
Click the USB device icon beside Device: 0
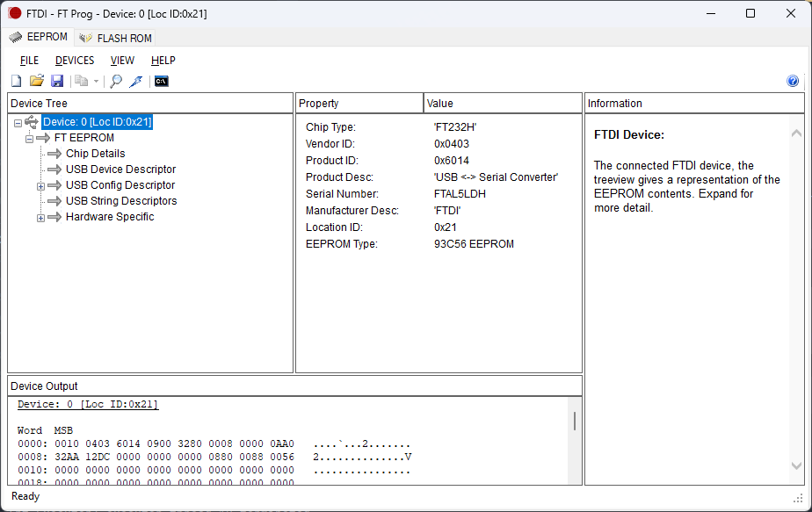tap(32, 122)
